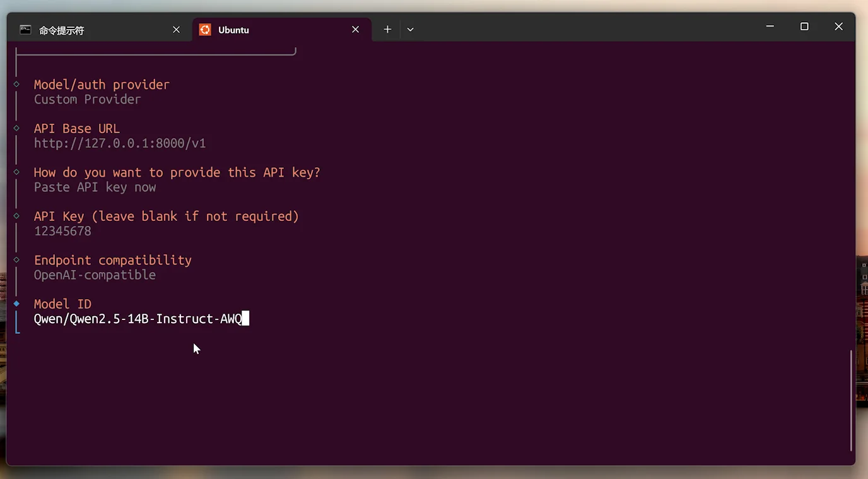Open a new terminal tab
The height and width of the screenshot is (479, 868).
click(x=387, y=30)
